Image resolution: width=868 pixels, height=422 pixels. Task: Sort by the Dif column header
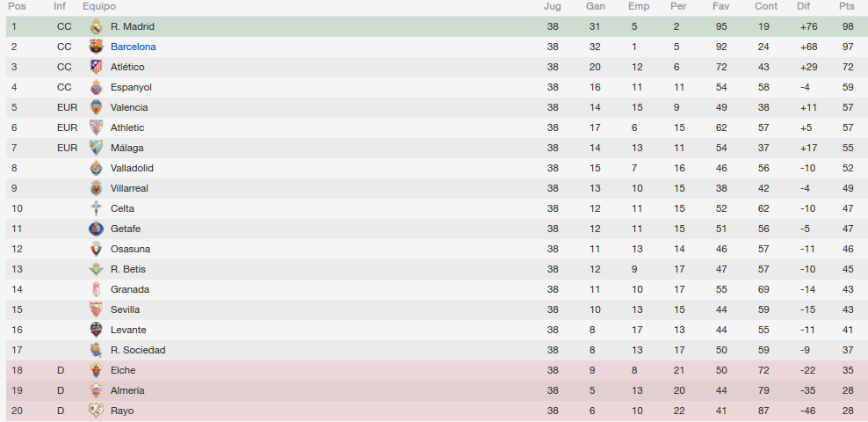point(803,7)
